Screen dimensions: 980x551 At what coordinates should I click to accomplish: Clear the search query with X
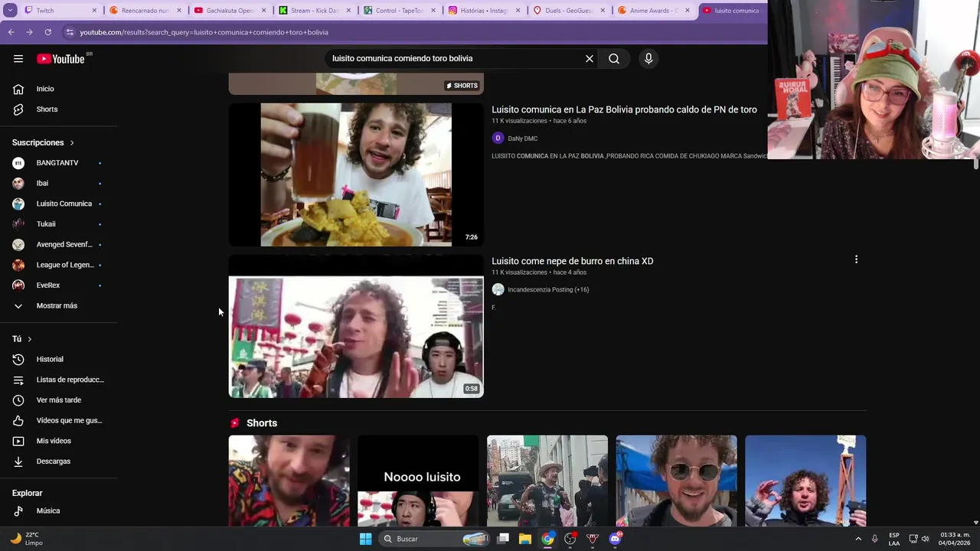click(590, 59)
